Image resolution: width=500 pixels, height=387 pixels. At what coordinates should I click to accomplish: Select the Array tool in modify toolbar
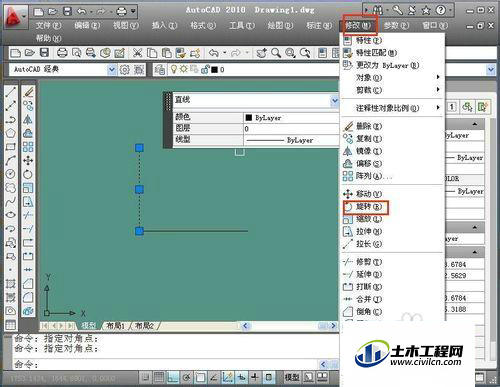28,147
